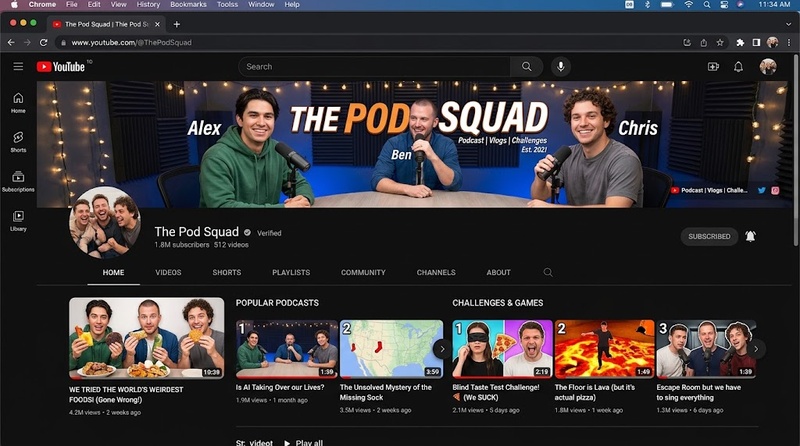
Task: Open Missing Sock map thumbnail
Action: (x=391, y=349)
